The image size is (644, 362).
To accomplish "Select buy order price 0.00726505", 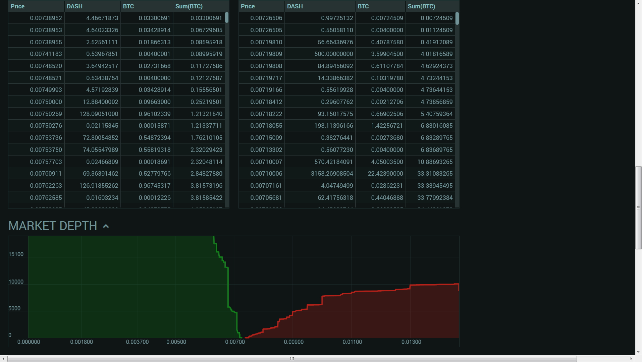I will coord(266,30).
